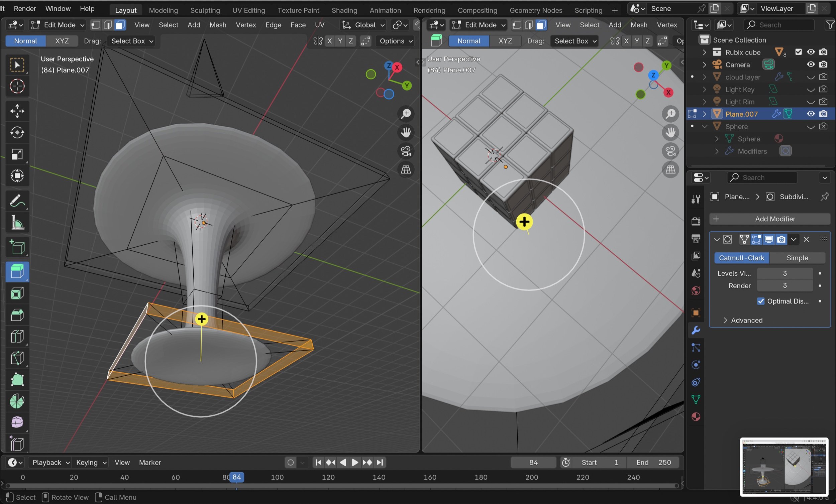Screen dimensions: 836x504
Task: Open Keying dropdown in timeline
Action: (x=91, y=462)
